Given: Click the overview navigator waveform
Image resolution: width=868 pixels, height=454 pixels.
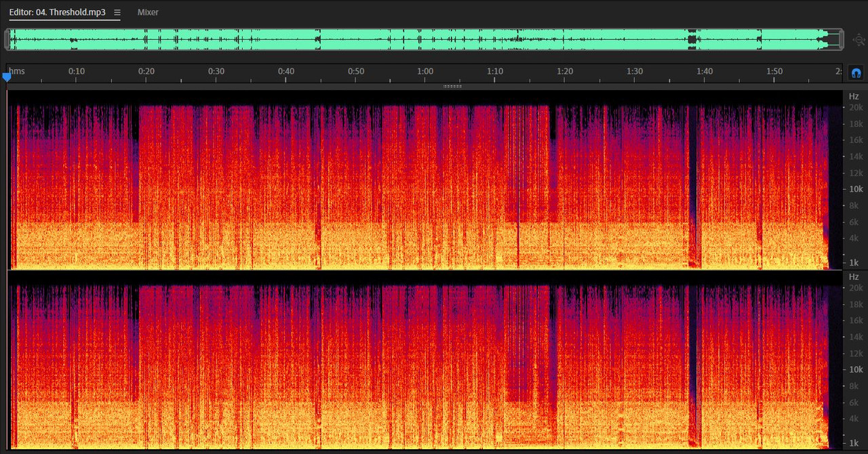Looking at the screenshot, I should [x=424, y=39].
